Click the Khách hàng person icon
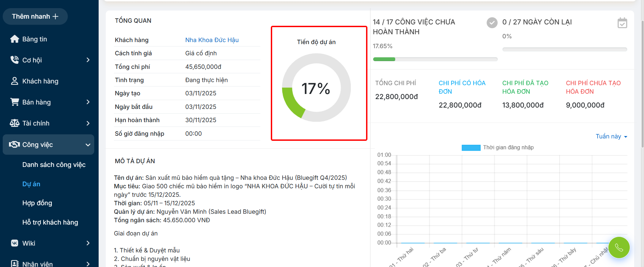This screenshot has width=644, height=267. pyautogui.click(x=15, y=81)
